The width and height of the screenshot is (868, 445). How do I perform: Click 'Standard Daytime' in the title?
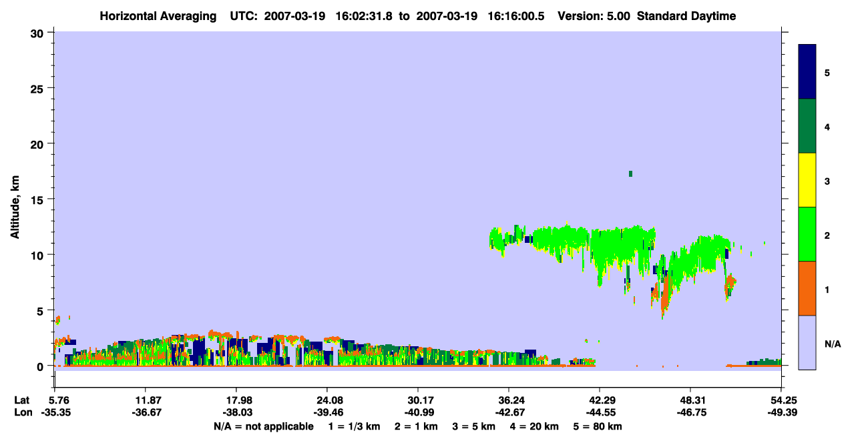(686, 16)
